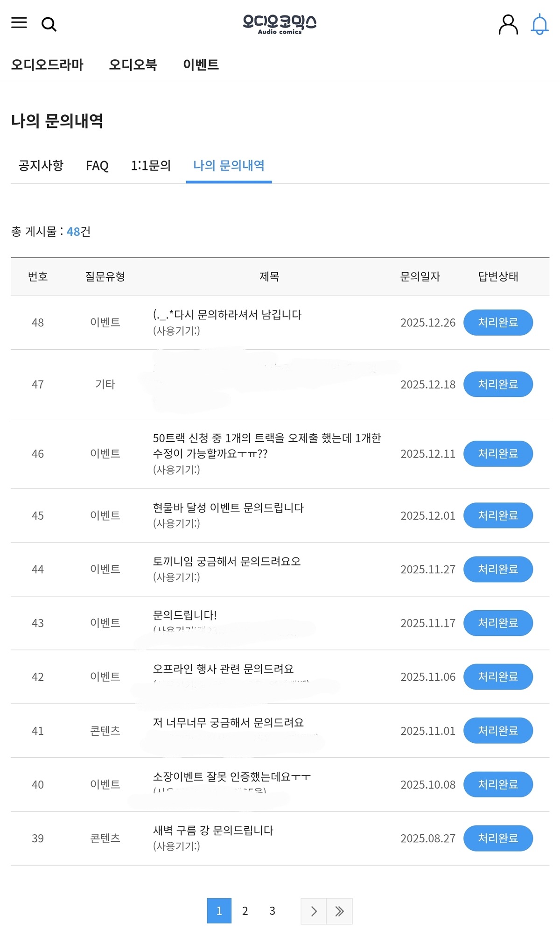Image resolution: width=560 pixels, height=930 pixels.
Task: Open the 오디오북 menu
Action: coord(133,64)
